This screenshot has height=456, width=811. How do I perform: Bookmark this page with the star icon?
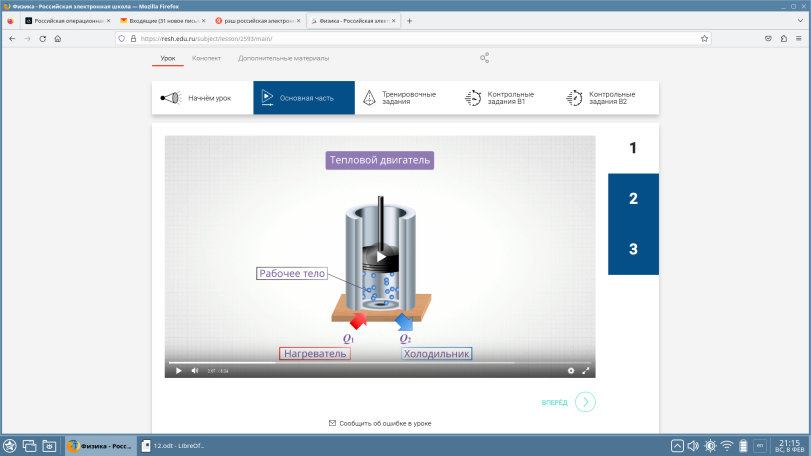pyautogui.click(x=704, y=38)
